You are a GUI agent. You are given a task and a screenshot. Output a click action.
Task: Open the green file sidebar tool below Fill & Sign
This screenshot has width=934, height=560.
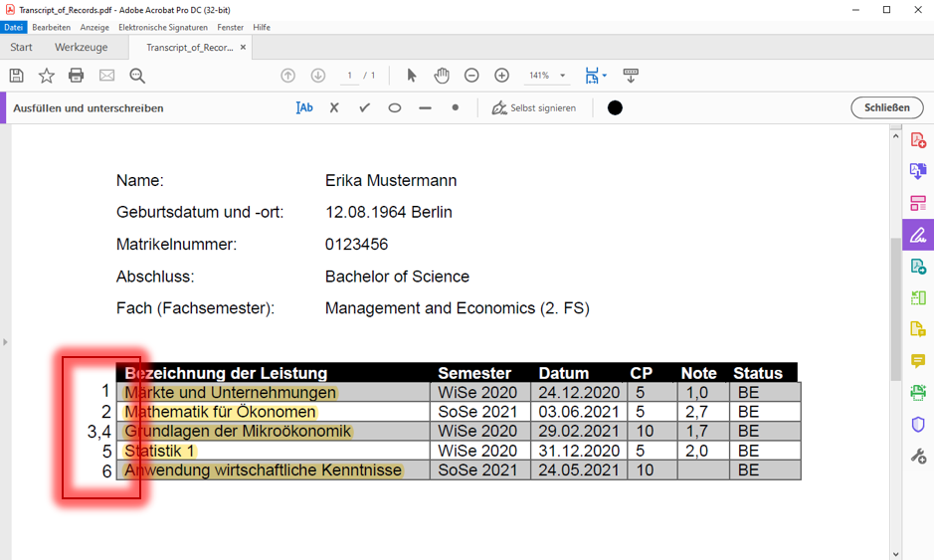click(x=918, y=267)
